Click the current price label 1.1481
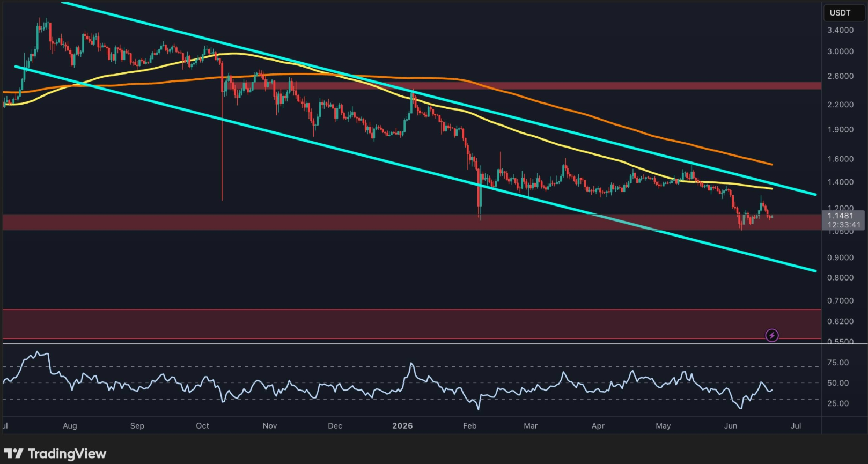The image size is (868, 464). (840, 216)
